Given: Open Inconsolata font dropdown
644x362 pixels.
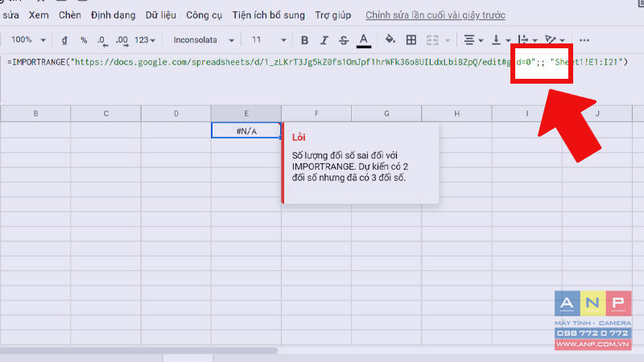Looking at the screenshot, I should coord(204,40).
